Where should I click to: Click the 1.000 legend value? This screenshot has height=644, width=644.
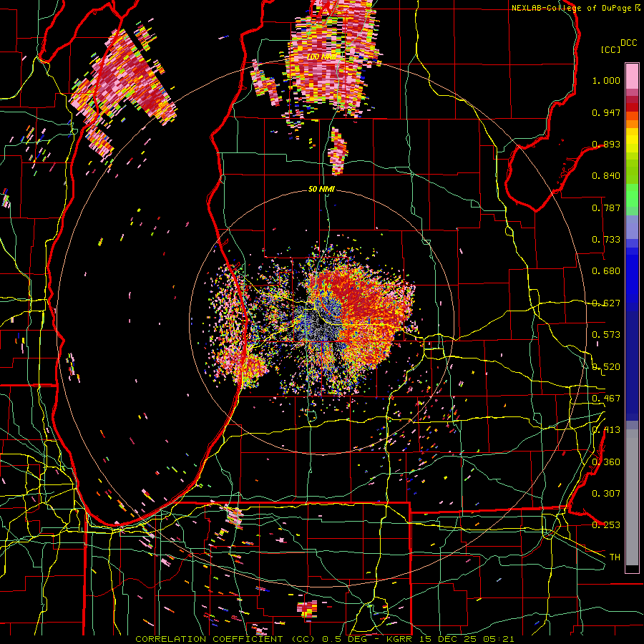pyautogui.click(x=606, y=80)
